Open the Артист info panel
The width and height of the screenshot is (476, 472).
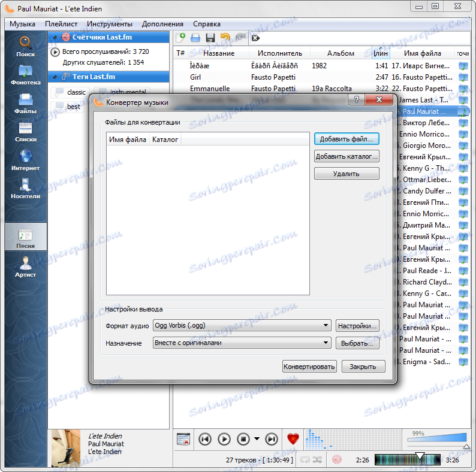(26, 267)
